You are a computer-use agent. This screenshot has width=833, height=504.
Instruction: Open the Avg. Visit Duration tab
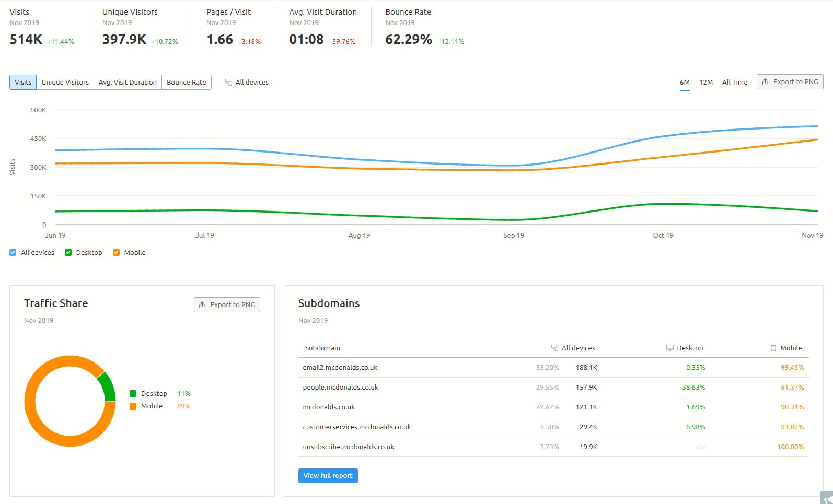(128, 83)
